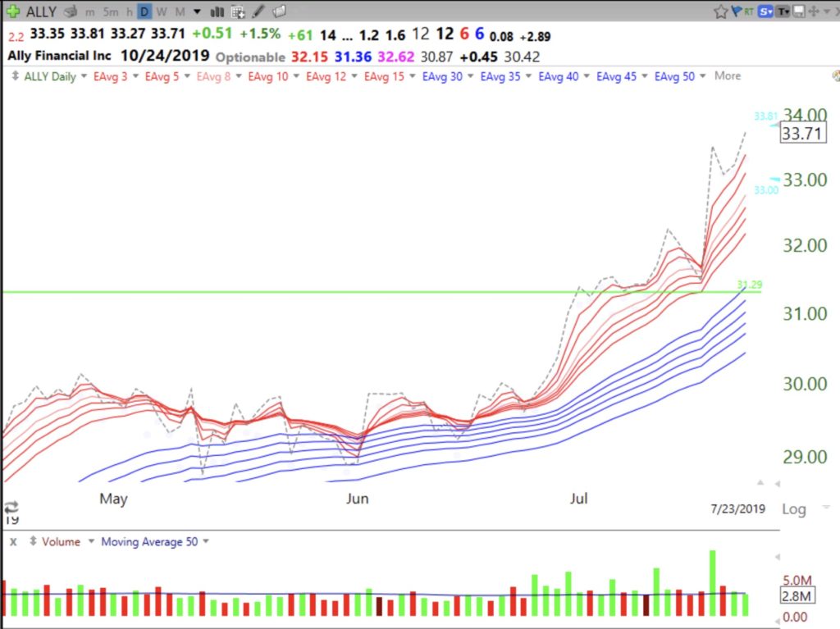Screen dimensions: 840x629
Task: Open the EAvg 50 indicator dropdown
Action: pyautogui.click(x=702, y=76)
